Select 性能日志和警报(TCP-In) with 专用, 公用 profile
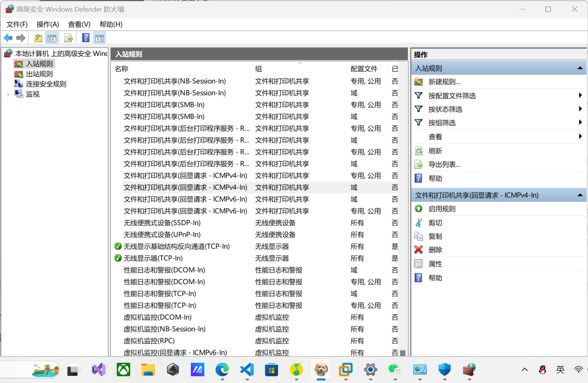Image resolution: width=588 pixels, height=383 pixels. click(160, 305)
